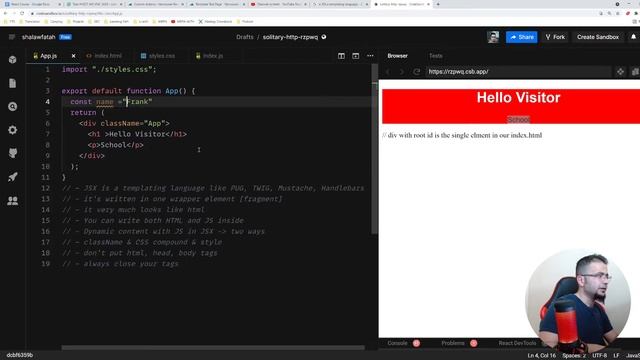The image size is (640, 360).
Task: Switch to the index.js editor tab
Action: coord(209,56)
